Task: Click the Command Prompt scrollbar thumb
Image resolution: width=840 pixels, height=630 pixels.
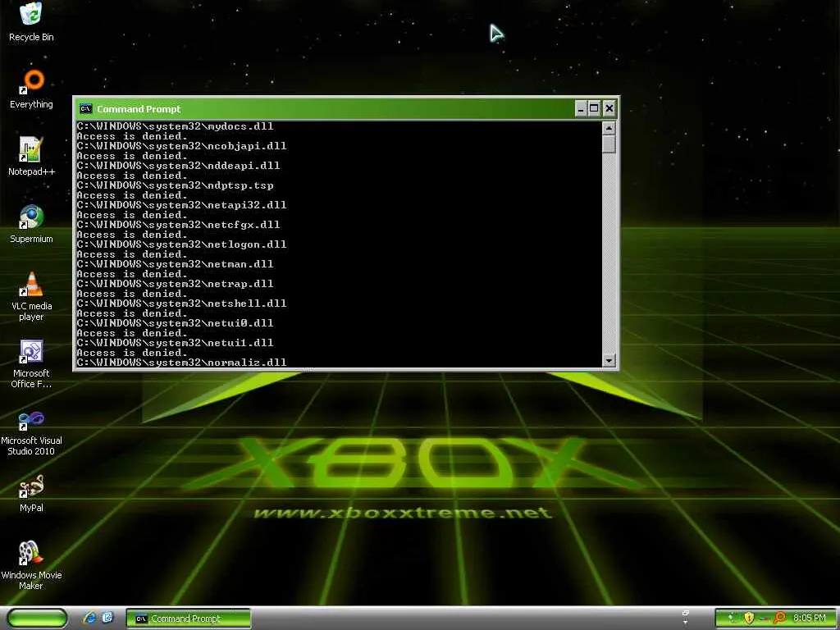Action: pyautogui.click(x=609, y=144)
